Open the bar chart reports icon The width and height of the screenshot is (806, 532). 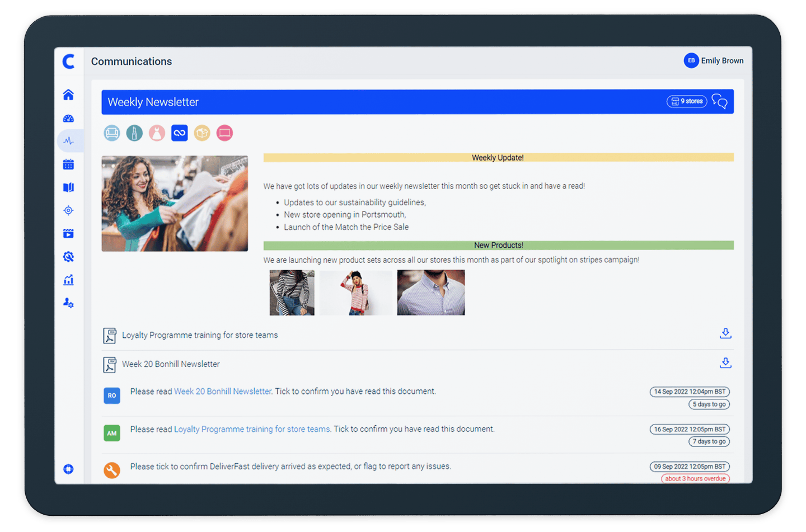click(68, 280)
